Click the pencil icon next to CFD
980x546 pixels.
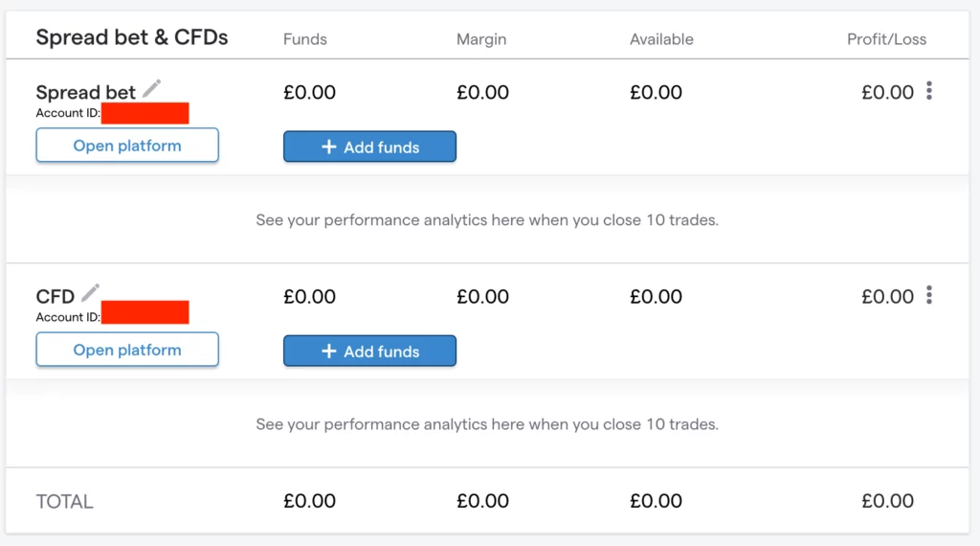91,293
